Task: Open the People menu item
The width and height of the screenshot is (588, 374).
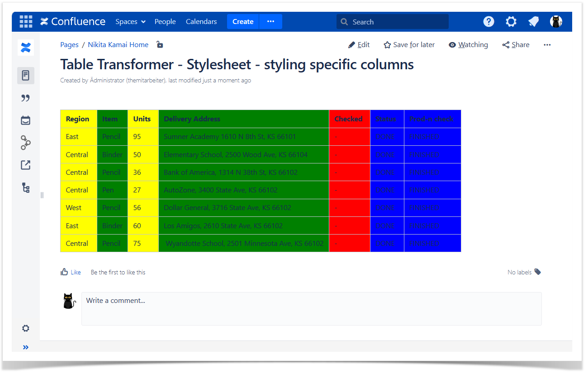Action: pyautogui.click(x=165, y=22)
